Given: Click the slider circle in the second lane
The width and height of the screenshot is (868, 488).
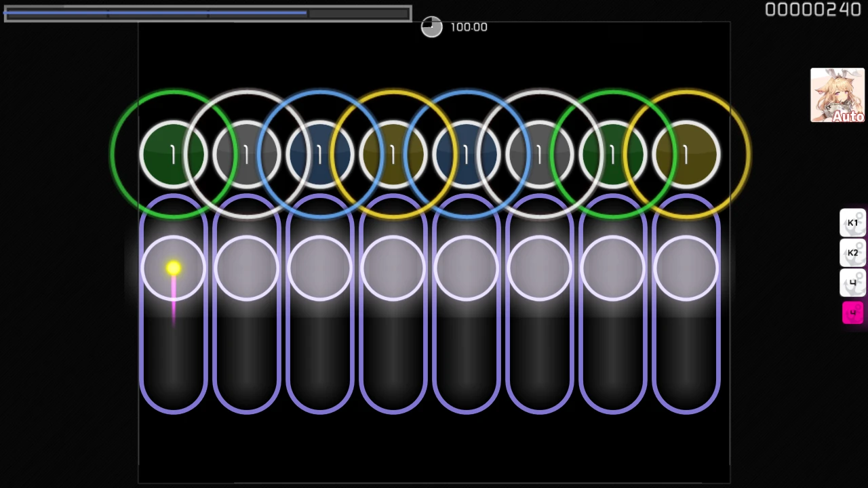Looking at the screenshot, I should [246, 268].
